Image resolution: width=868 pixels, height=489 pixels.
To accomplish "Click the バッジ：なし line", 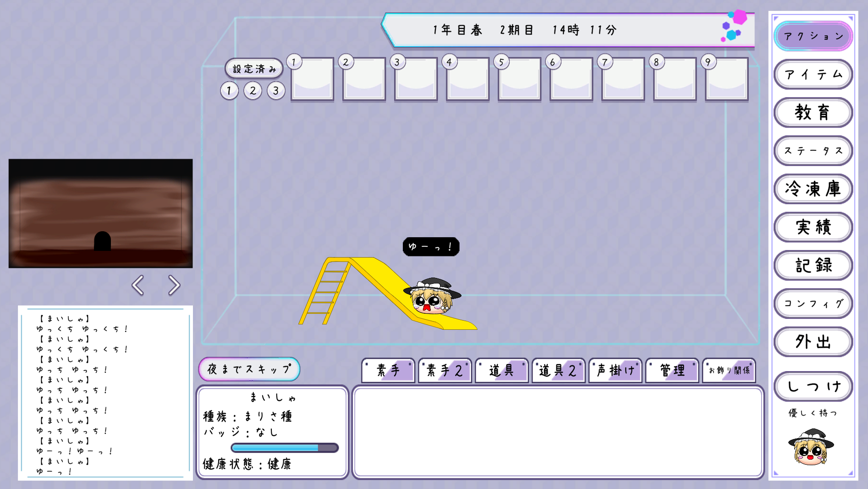I will [x=241, y=432].
